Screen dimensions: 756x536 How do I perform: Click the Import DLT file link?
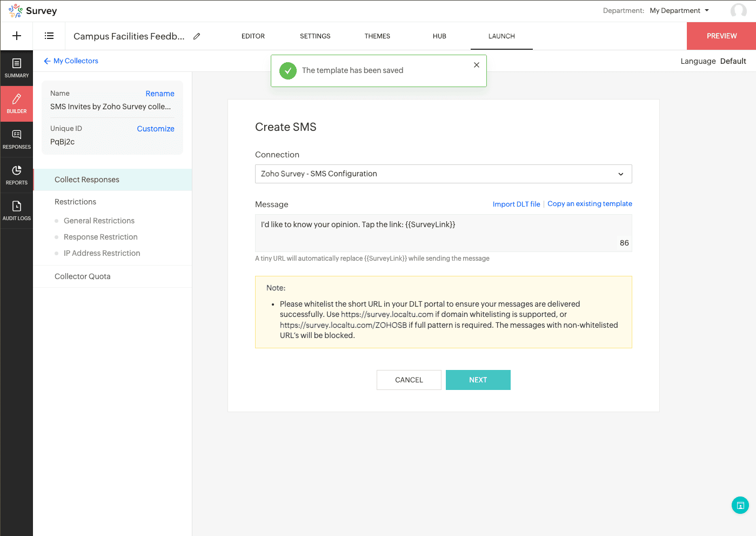(516, 204)
